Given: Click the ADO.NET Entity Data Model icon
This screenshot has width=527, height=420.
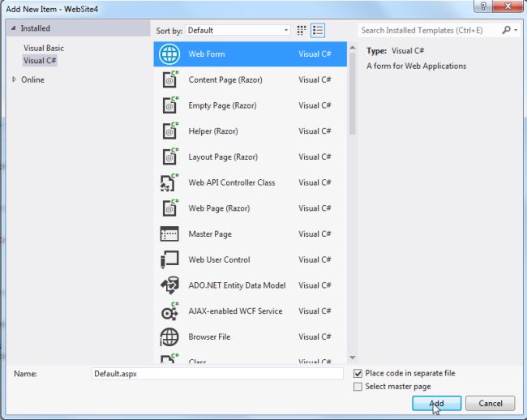Looking at the screenshot, I should [169, 285].
